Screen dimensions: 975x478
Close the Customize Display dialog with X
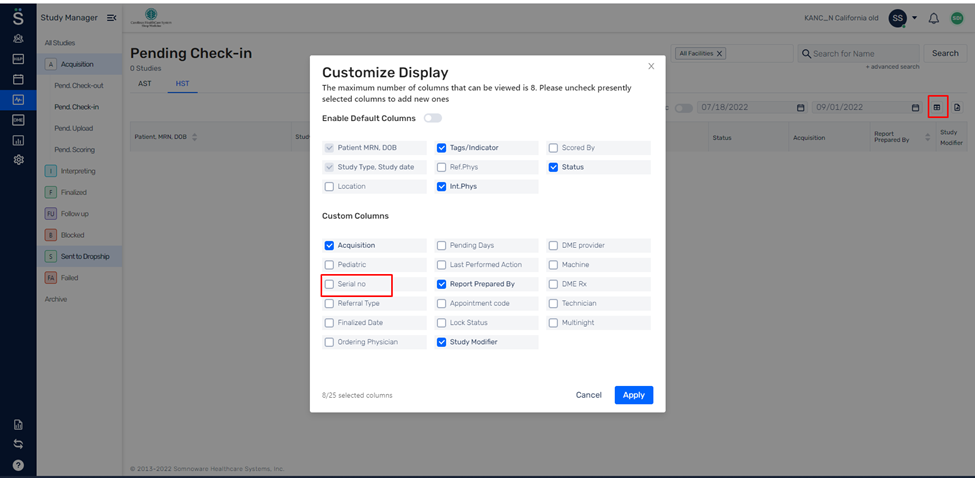pos(651,66)
